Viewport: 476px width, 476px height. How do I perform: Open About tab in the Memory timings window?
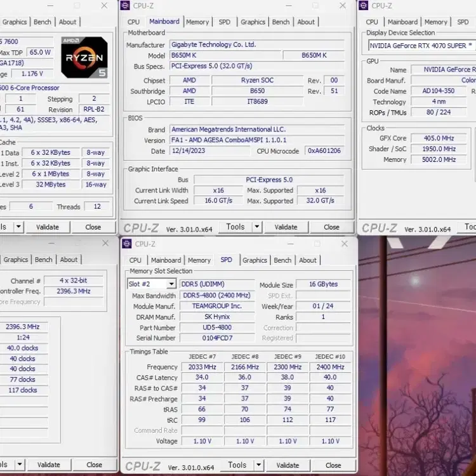click(69, 260)
